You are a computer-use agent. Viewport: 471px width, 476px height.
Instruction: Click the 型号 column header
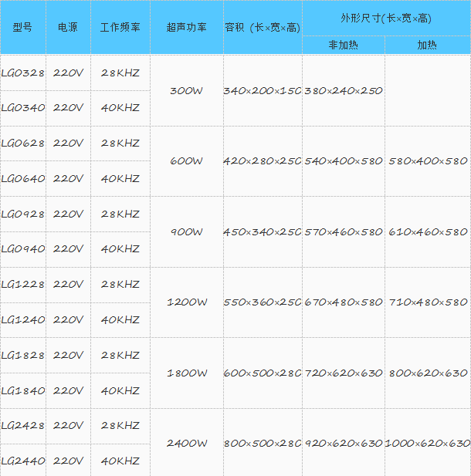click(22, 27)
